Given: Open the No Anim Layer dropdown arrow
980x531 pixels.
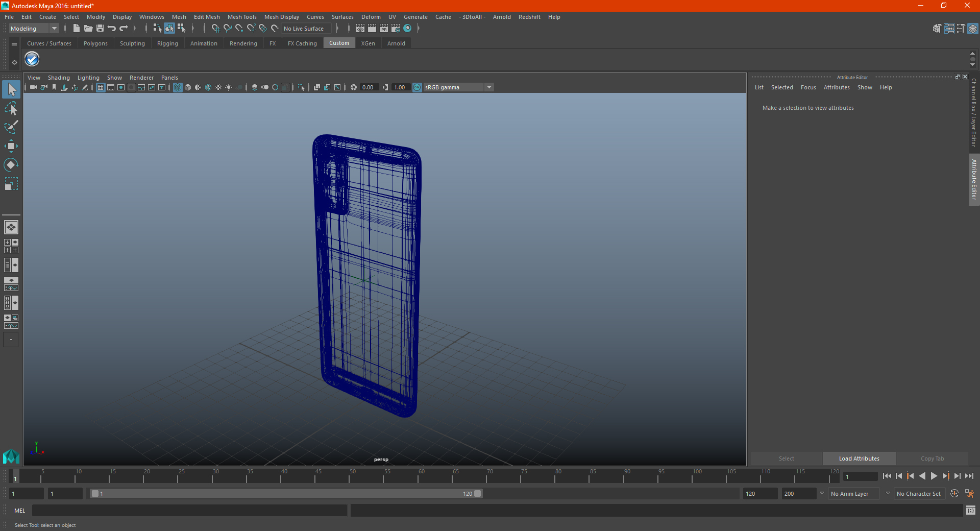Looking at the screenshot, I should (822, 493).
